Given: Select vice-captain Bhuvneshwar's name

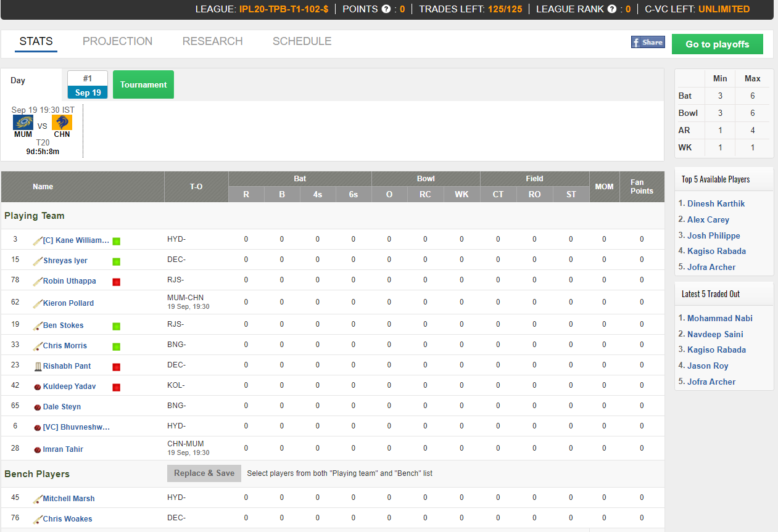Looking at the screenshot, I should 77,427.
